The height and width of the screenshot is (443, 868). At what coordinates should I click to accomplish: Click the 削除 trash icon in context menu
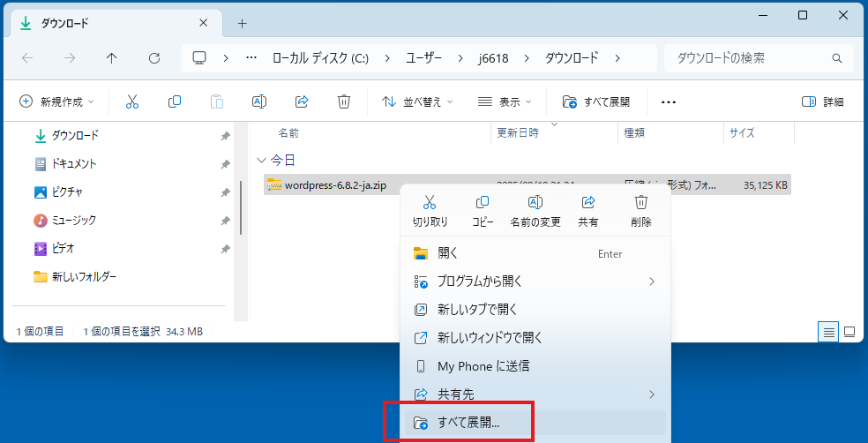point(641,202)
